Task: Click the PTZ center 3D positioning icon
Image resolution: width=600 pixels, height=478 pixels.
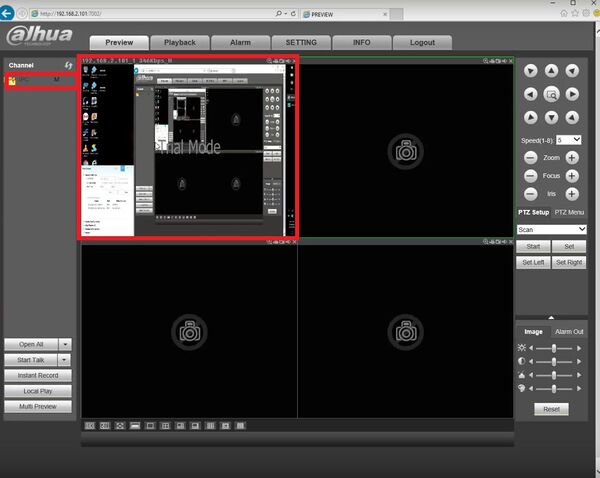Action: coord(551,95)
